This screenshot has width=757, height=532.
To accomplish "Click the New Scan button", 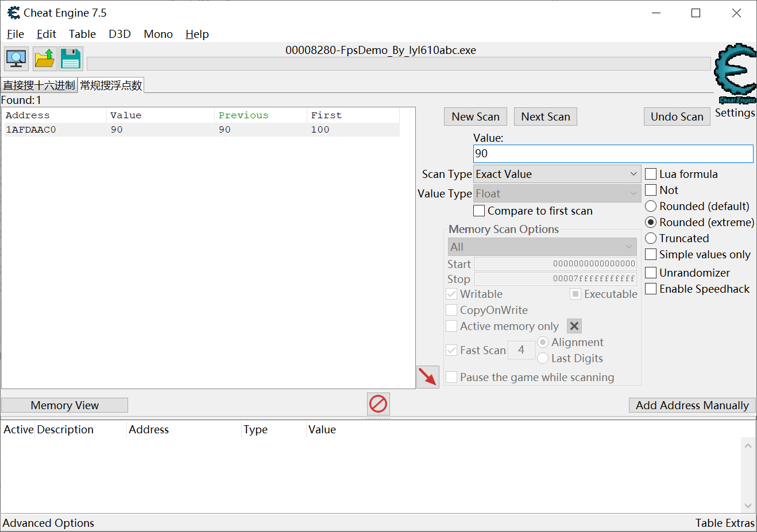I will [476, 117].
